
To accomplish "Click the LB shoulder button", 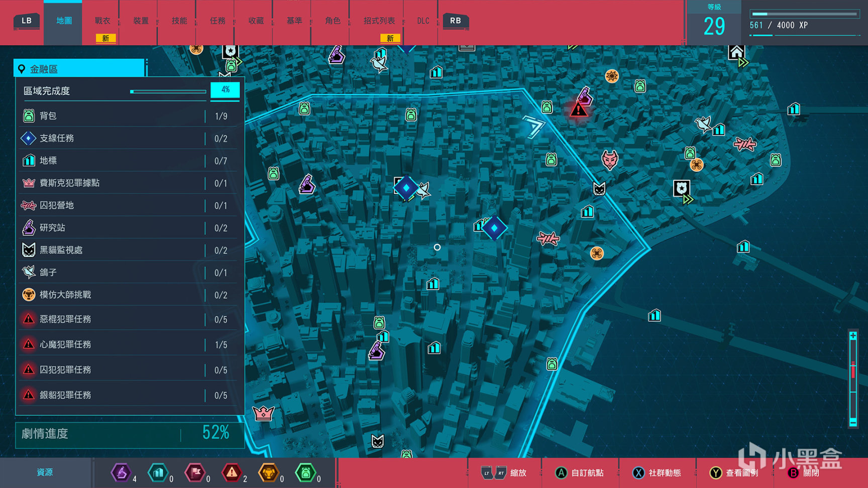I will [x=27, y=21].
